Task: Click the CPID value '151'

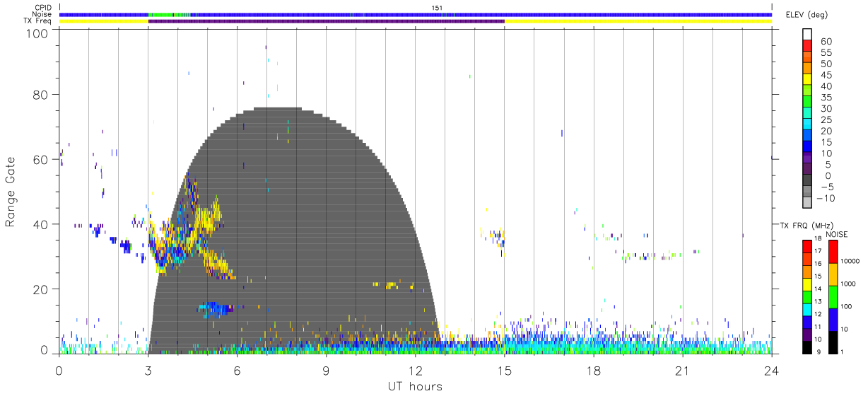Action: tap(437, 8)
